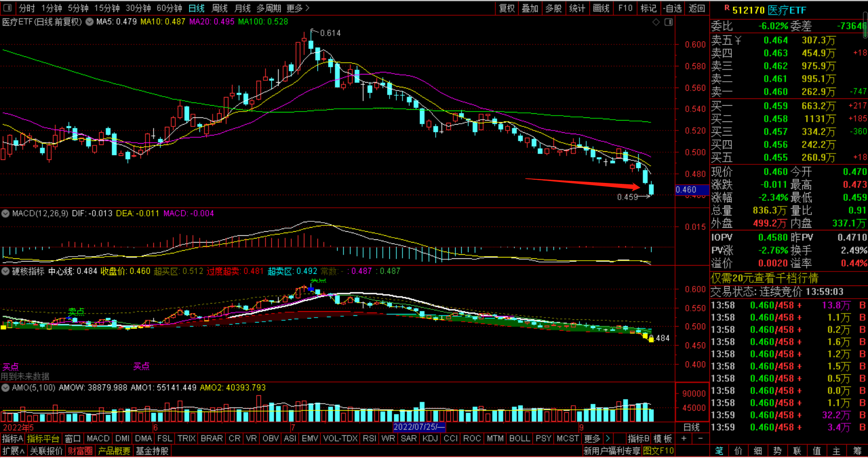Apply the KDJ indicator
The image size is (868, 458).
pos(430,439)
